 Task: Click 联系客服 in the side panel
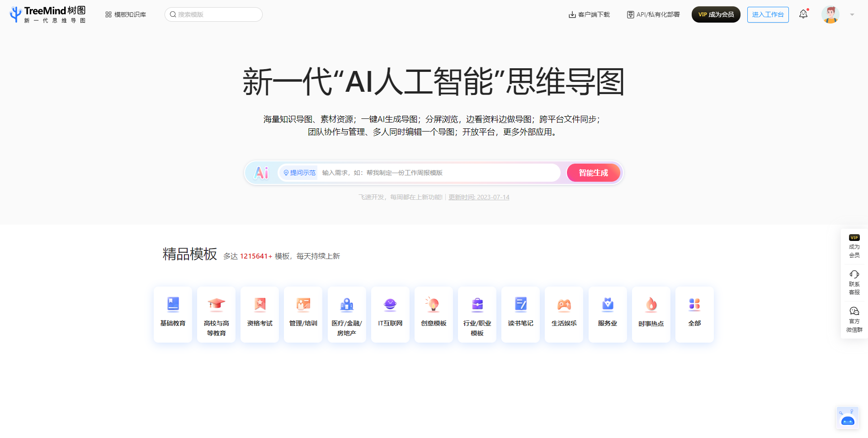pyautogui.click(x=854, y=283)
